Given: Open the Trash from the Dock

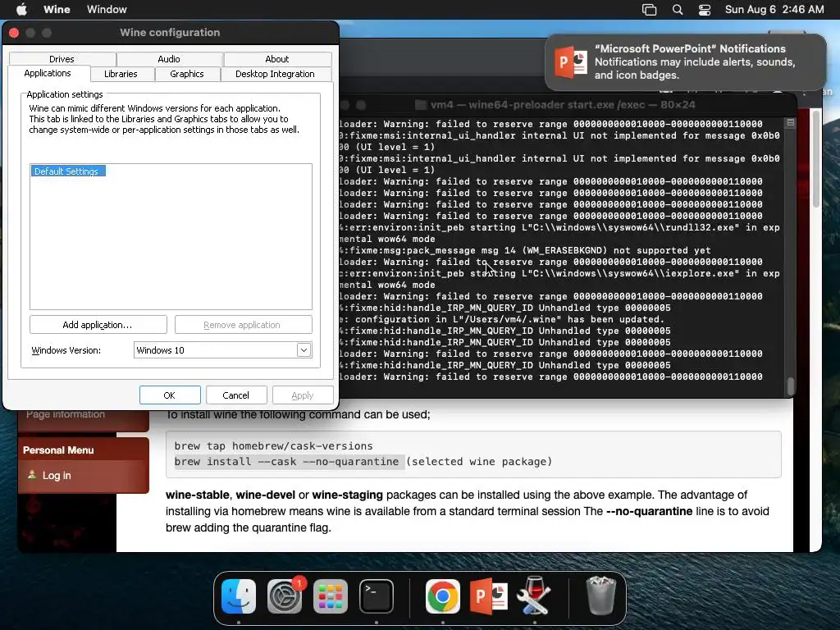Looking at the screenshot, I should [x=600, y=596].
